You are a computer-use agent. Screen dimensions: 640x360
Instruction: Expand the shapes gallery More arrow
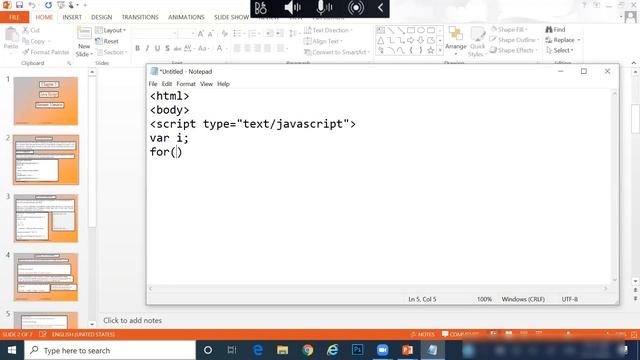(440, 50)
